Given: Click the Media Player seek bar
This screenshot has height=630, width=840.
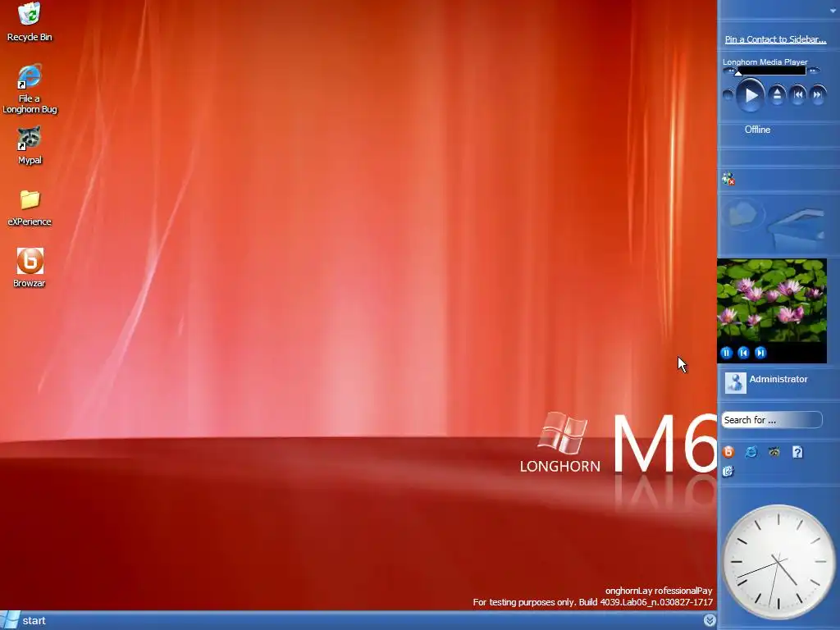Looking at the screenshot, I should pyautogui.click(x=771, y=71).
